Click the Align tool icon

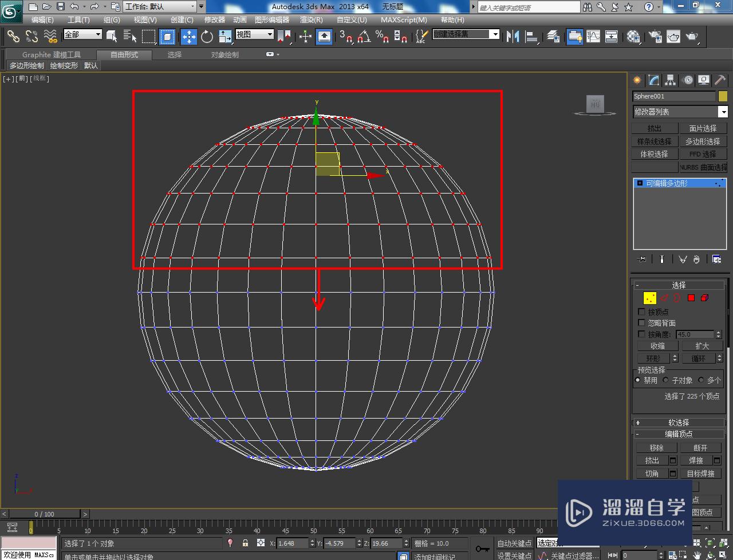(532, 37)
